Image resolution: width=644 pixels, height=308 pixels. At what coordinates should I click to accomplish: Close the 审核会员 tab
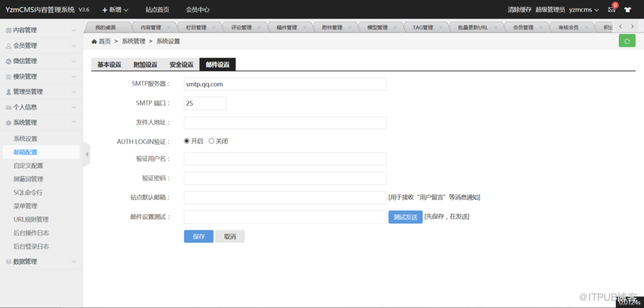pos(587,28)
